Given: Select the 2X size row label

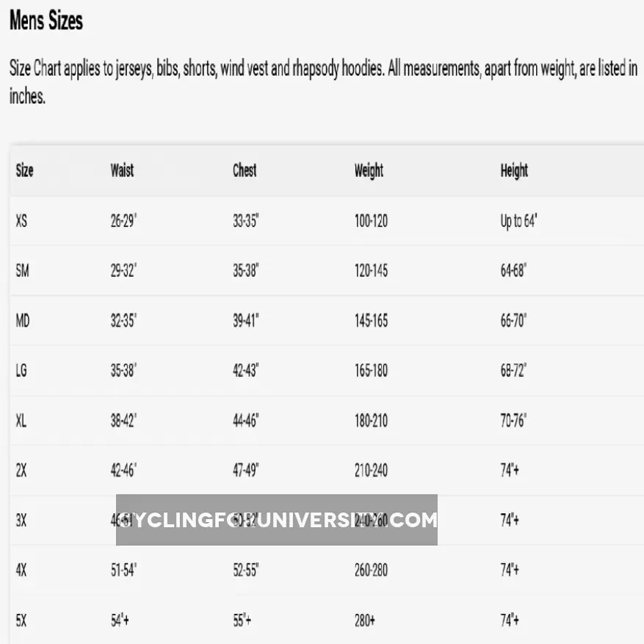Looking at the screenshot, I should coord(21,471).
